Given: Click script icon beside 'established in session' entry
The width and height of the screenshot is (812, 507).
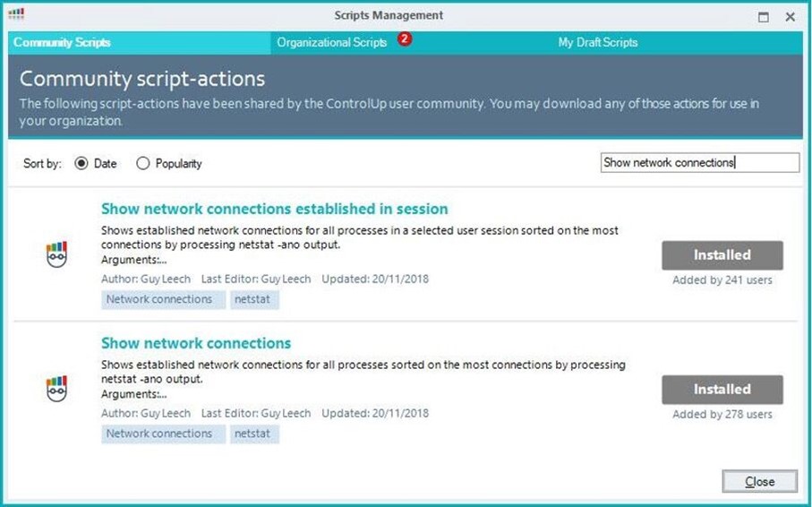Looking at the screenshot, I should (56, 254).
